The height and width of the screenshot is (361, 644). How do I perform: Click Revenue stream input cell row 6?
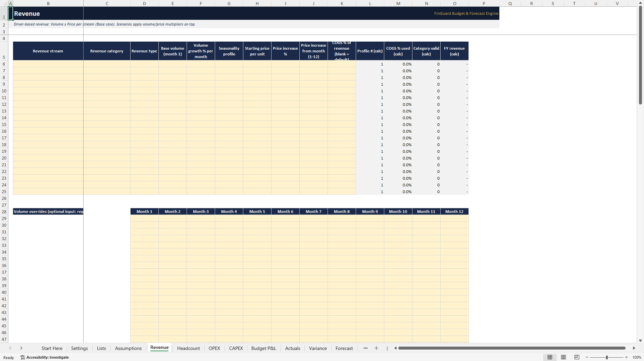[x=48, y=64]
